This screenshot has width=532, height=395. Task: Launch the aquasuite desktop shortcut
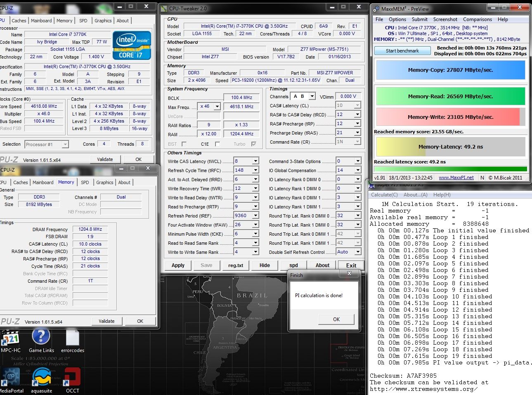(42, 381)
